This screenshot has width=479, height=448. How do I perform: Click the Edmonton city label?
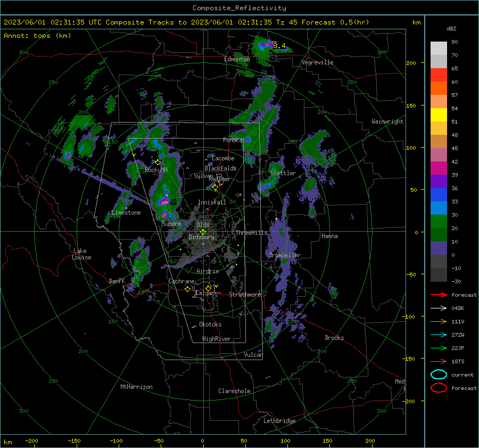click(237, 59)
